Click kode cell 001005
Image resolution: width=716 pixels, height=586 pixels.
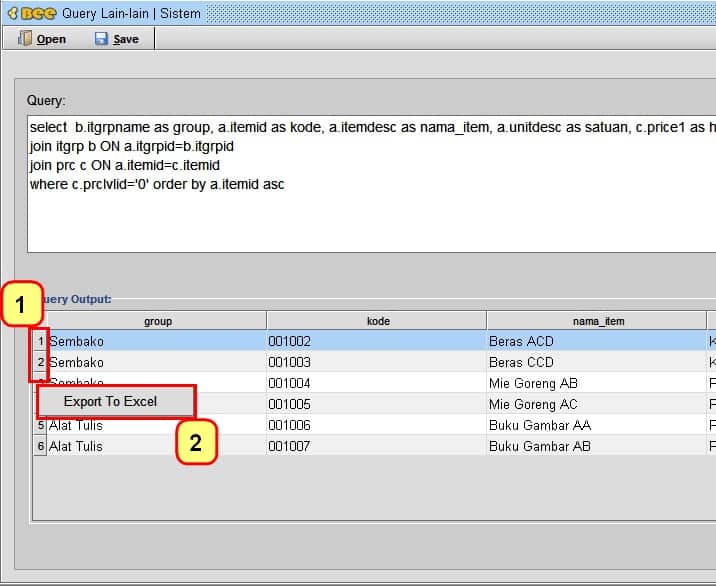[x=377, y=404]
